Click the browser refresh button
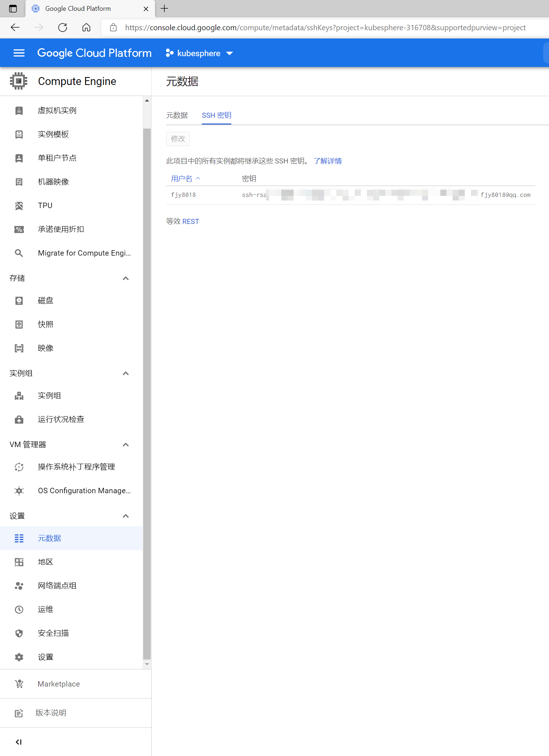Image resolution: width=549 pixels, height=756 pixels. 63,28
